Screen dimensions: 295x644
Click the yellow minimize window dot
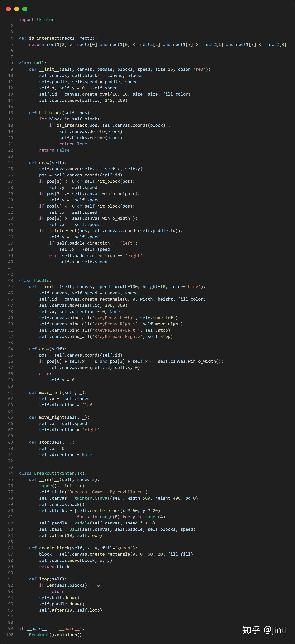point(17,9)
